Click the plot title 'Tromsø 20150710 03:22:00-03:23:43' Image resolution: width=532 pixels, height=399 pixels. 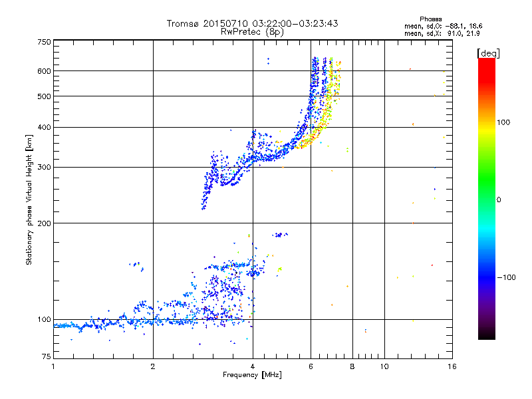point(252,23)
